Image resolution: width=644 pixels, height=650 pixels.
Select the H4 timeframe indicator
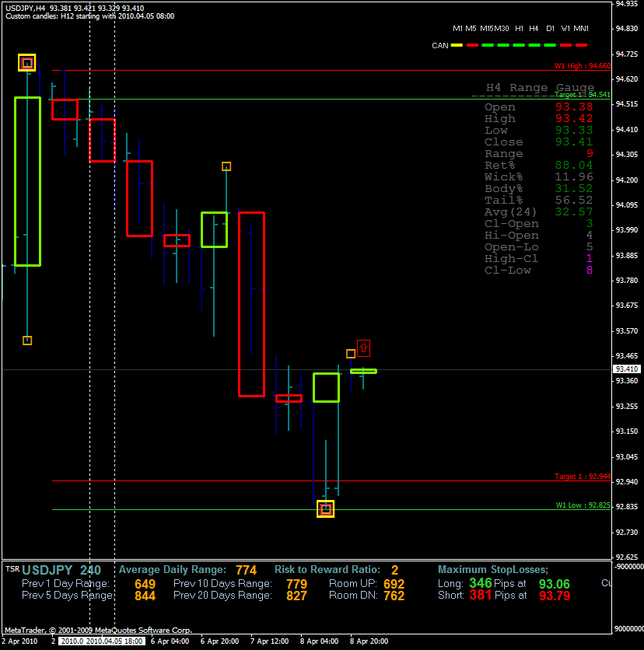pyautogui.click(x=534, y=28)
